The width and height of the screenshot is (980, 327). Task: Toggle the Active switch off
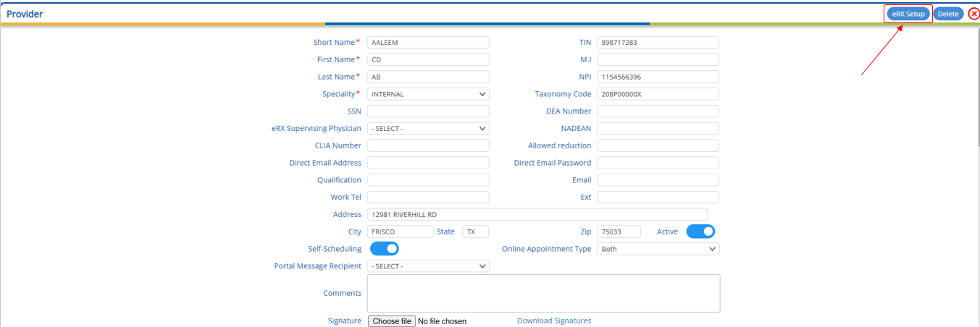[700, 232]
